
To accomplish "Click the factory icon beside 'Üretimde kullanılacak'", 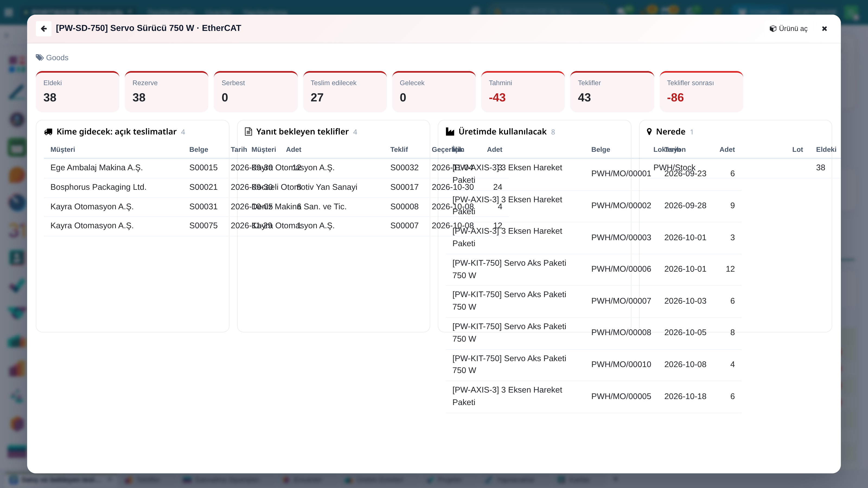I will pos(450,132).
